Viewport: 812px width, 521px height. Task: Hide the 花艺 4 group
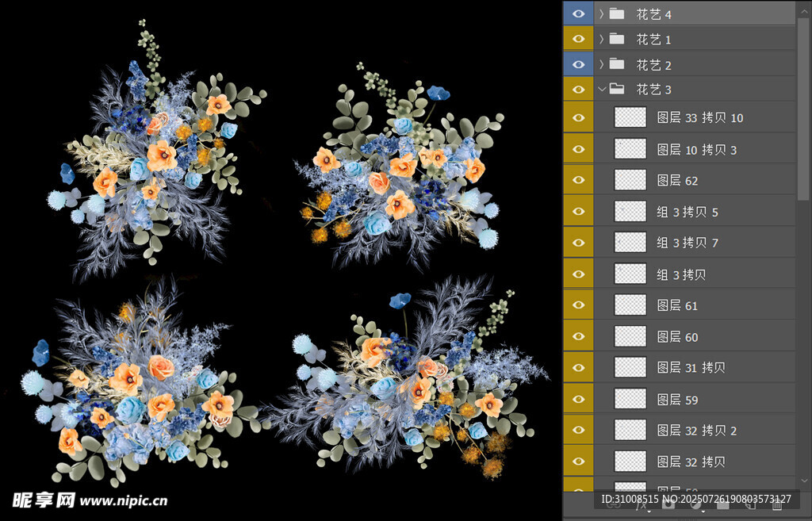[578, 13]
